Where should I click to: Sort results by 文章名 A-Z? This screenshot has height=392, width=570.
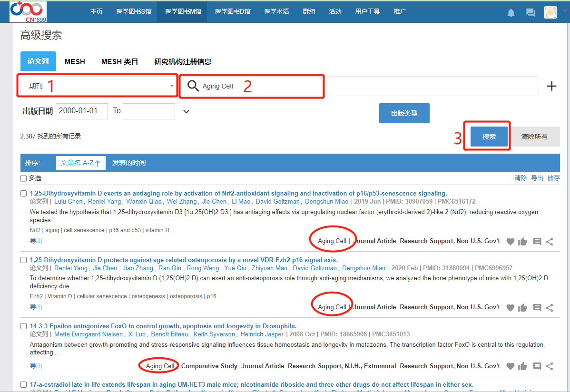(x=80, y=163)
